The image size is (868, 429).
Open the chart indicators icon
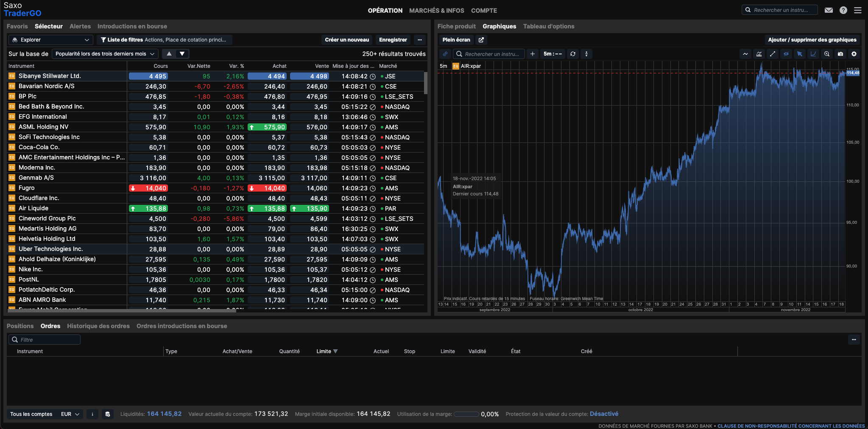tap(759, 54)
